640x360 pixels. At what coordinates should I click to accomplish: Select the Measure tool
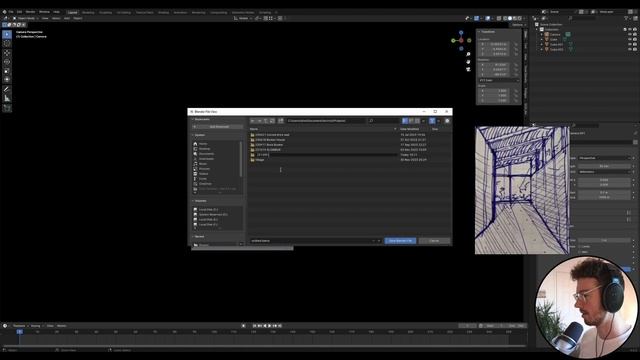tap(7, 98)
